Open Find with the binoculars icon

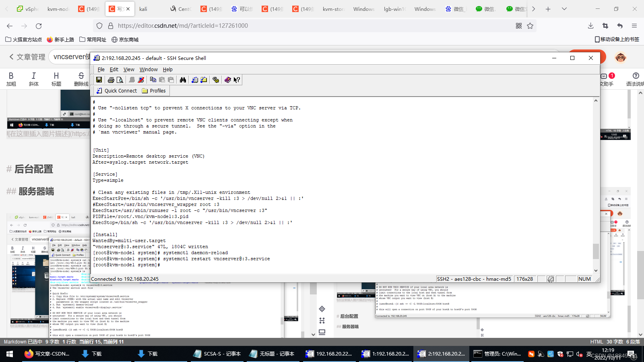tap(183, 80)
